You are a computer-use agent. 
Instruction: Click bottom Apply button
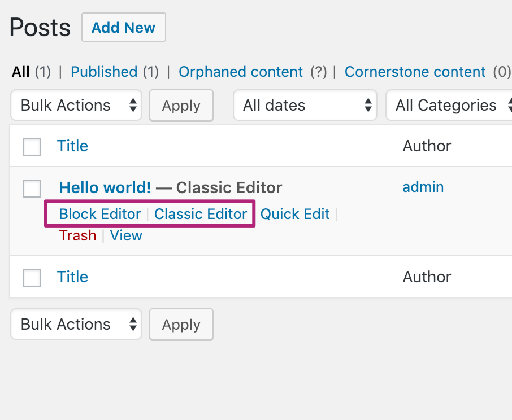(181, 325)
